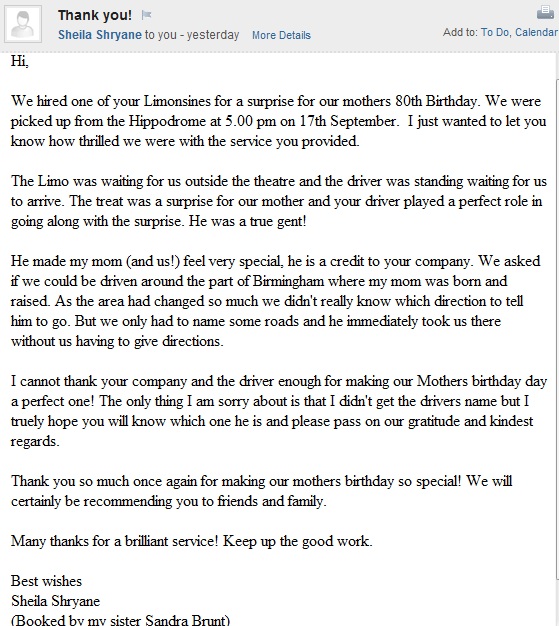Click 'He was a true gent!' sentence
The image size is (559, 626).
(247, 221)
